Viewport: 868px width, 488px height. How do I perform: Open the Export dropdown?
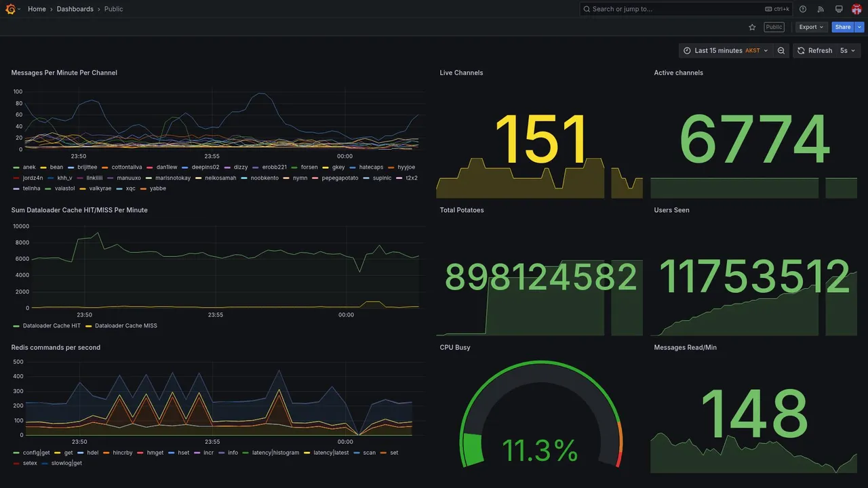point(811,27)
